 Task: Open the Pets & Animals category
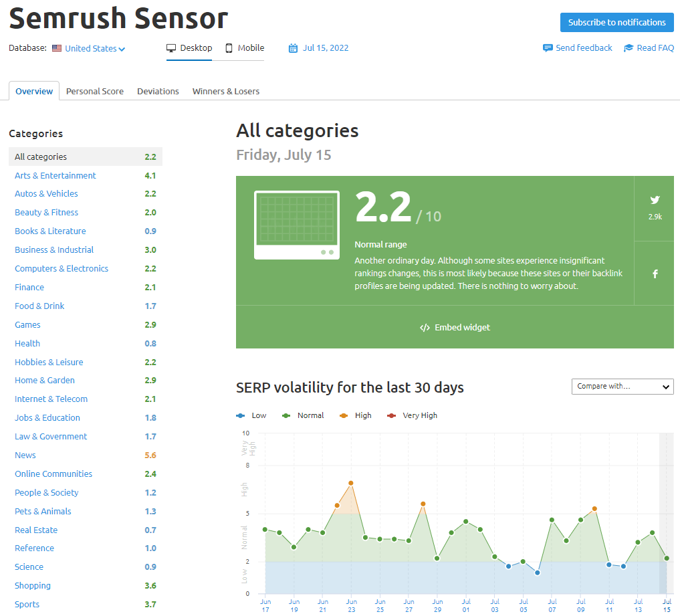tap(43, 512)
